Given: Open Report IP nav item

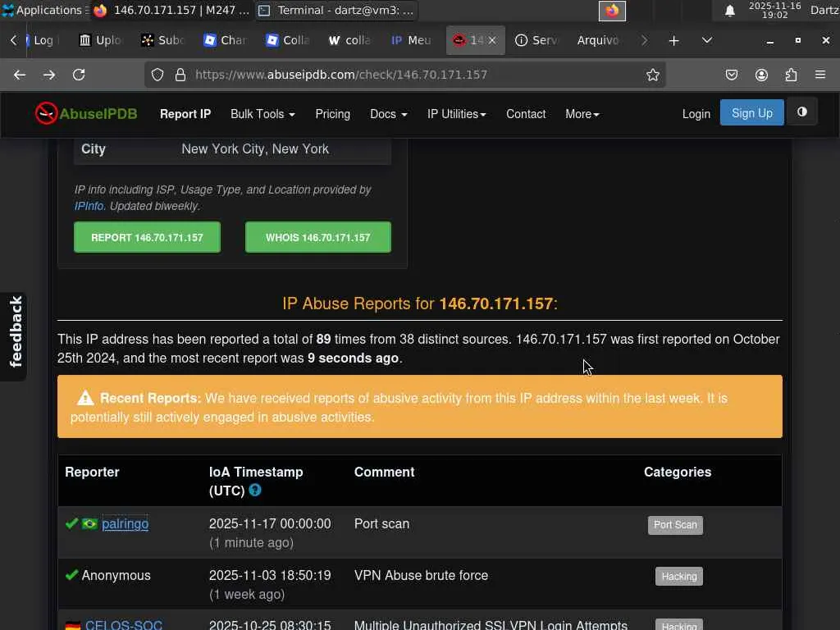Looking at the screenshot, I should [185, 114].
